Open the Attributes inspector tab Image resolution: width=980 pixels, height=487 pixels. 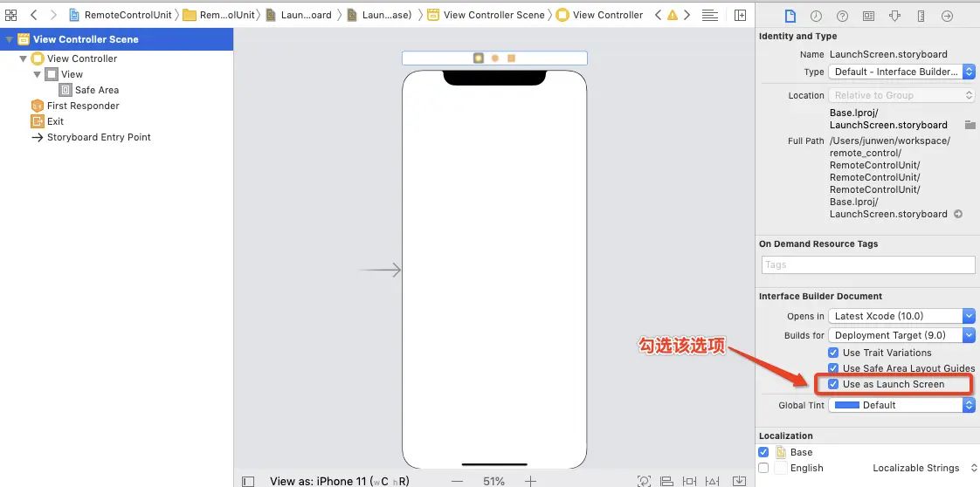[x=894, y=17]
